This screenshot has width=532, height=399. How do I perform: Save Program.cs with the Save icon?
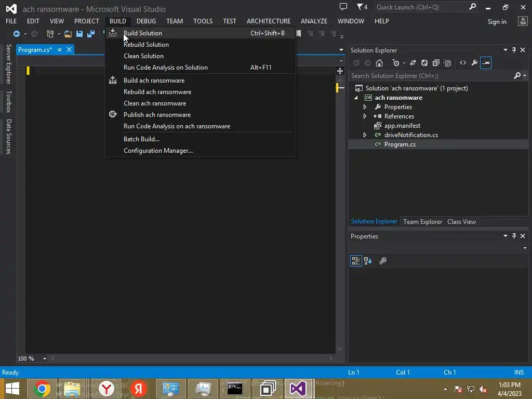tap(79, 34)
